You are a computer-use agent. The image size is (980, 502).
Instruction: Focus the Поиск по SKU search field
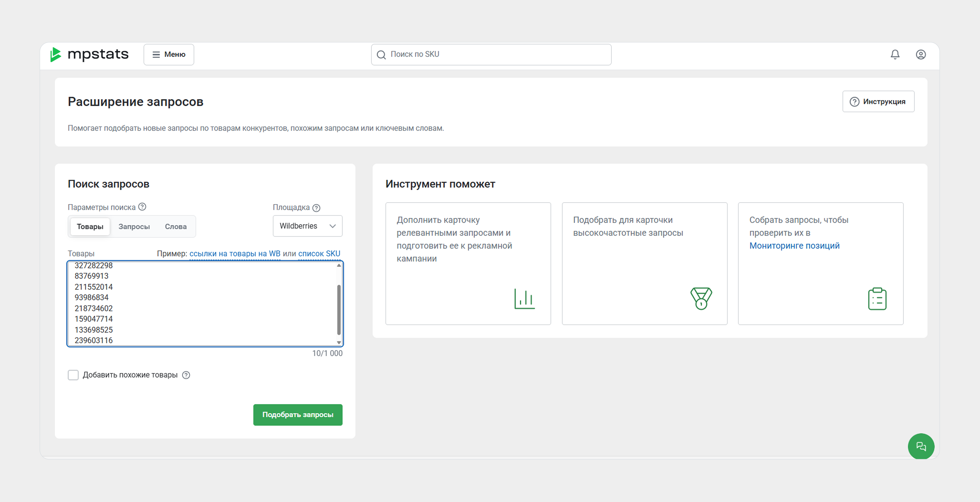491,54
